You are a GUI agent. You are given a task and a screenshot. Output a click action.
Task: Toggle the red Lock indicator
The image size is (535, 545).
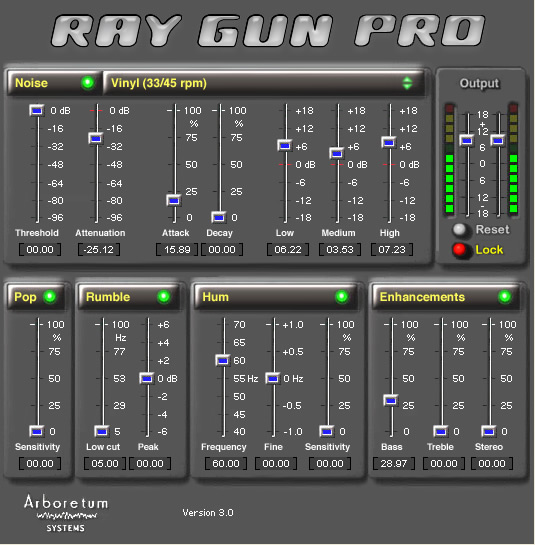(x=460, y=249)
